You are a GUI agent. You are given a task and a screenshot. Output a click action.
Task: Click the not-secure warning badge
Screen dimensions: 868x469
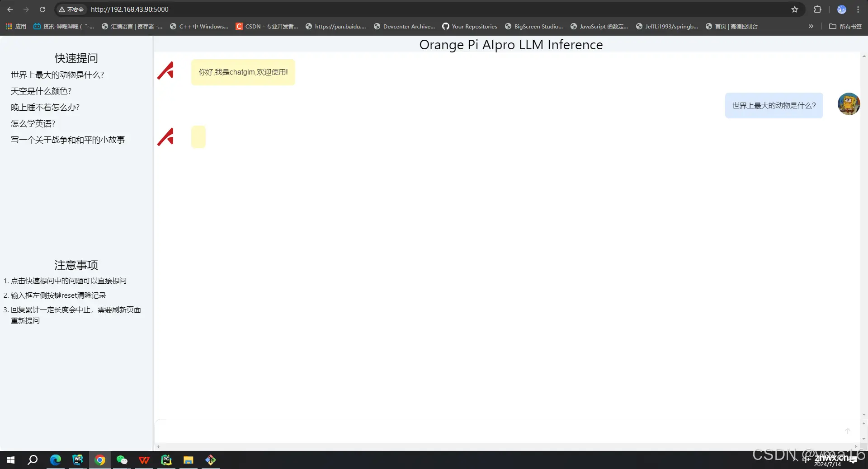71,9
